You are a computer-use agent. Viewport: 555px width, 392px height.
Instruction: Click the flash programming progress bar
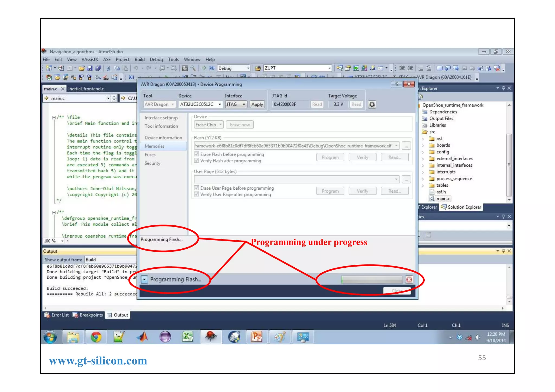coord(372,279)
